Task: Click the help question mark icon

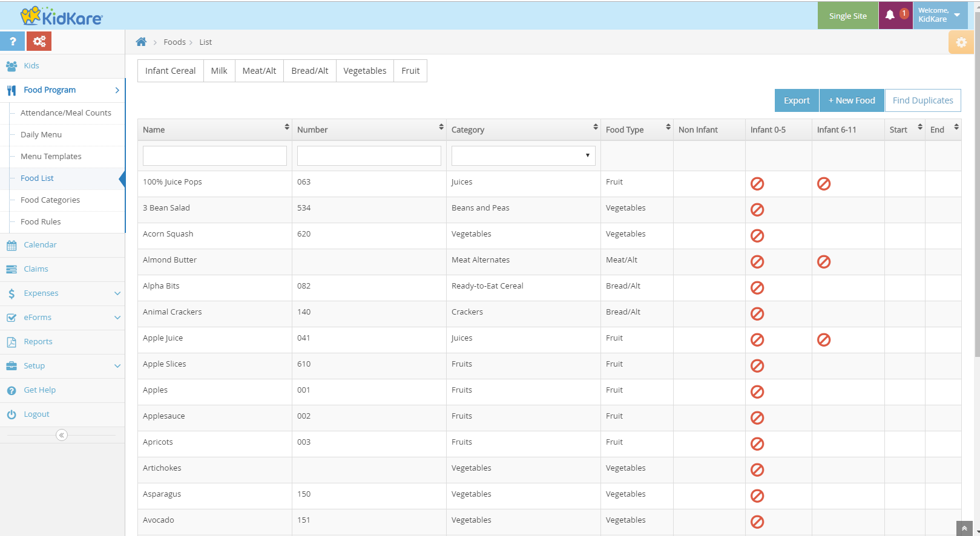Action: [x=12, y=41]
